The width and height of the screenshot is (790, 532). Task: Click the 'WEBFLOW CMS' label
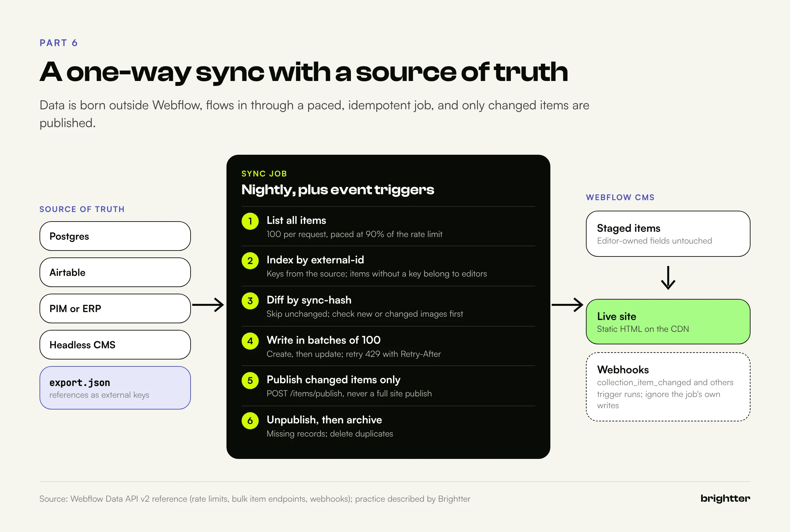pos(620,198)
